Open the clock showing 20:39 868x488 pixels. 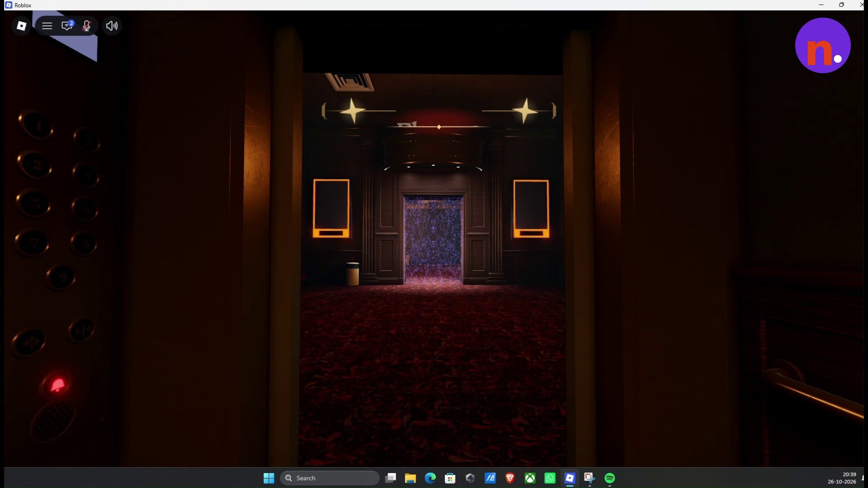coord(842,478)
